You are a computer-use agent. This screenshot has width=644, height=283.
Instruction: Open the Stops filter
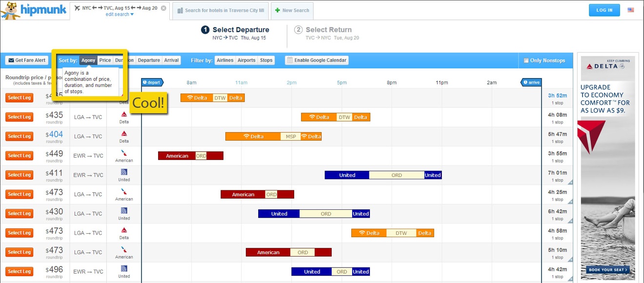266,61
